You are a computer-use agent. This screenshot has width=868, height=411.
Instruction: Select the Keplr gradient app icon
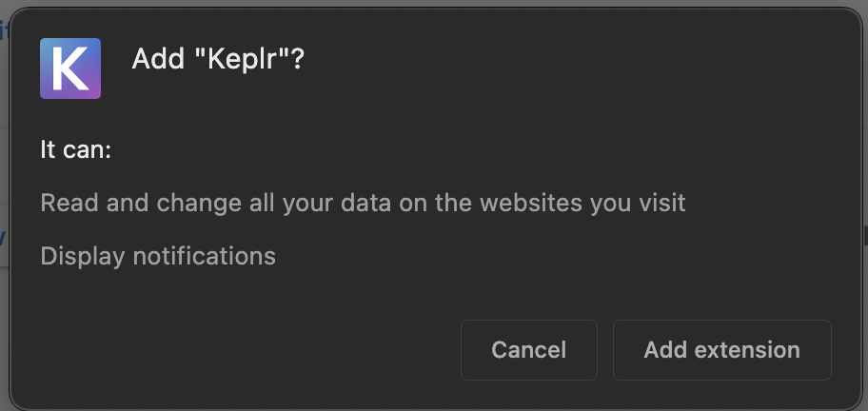[70, 68]
